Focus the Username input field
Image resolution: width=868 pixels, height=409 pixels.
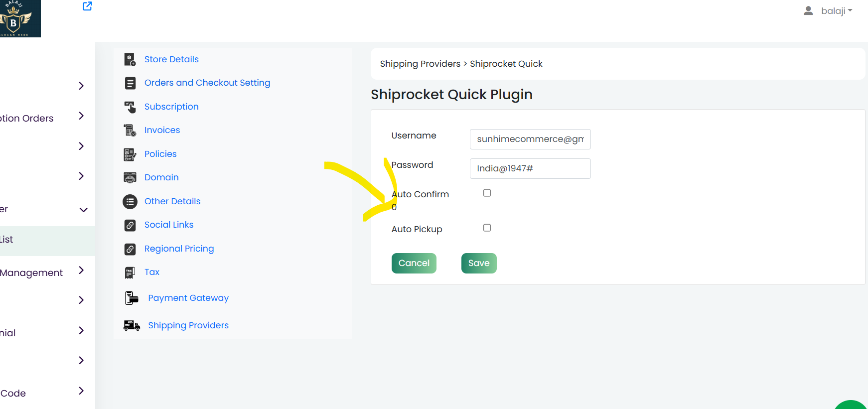tap(530, 139)
